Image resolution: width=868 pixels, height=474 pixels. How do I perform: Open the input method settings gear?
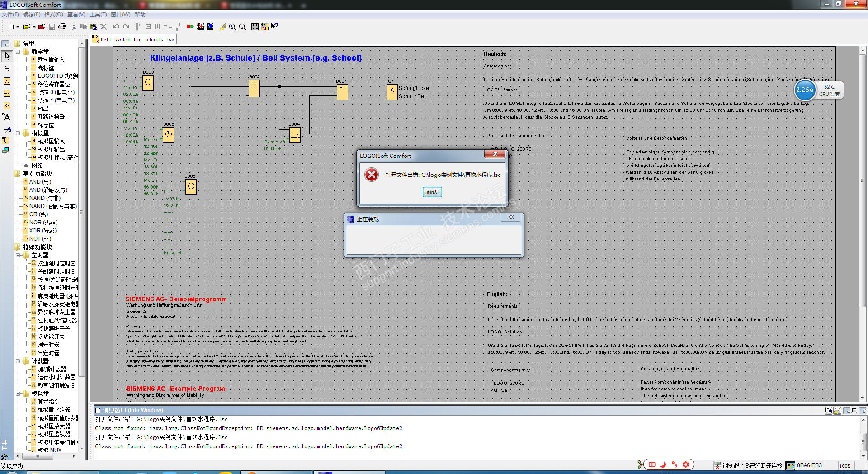point(686,465)
